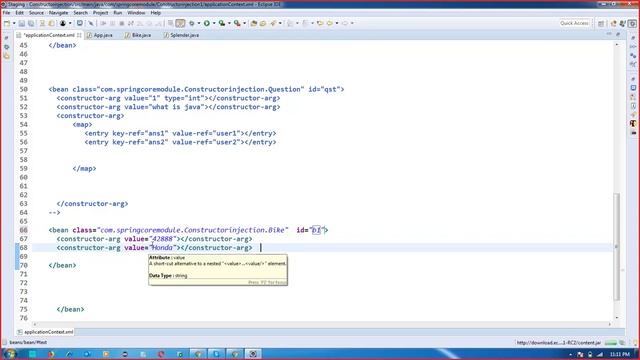This screenshot has width=640, height=360.
Task: Open the Project menu
Action: (100, 13)
